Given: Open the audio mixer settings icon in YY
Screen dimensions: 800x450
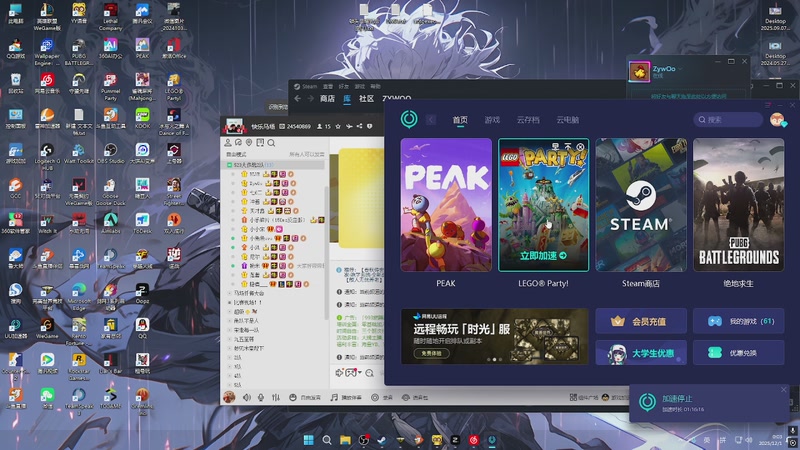Looking at the screenshot, I should [x=276, y=397].
